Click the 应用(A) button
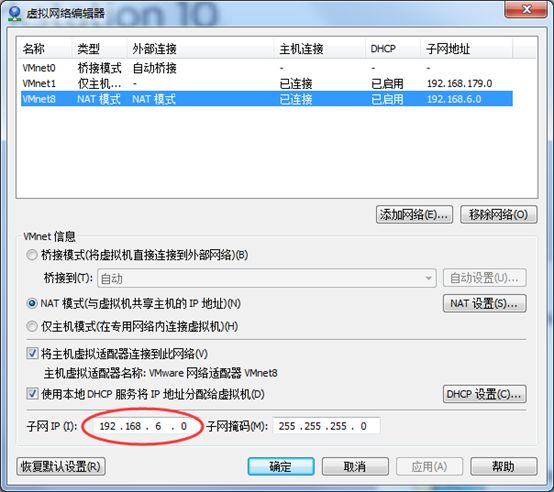Viewport: 554px width, 492px height. pyautogui.click(x=429, y=467)
